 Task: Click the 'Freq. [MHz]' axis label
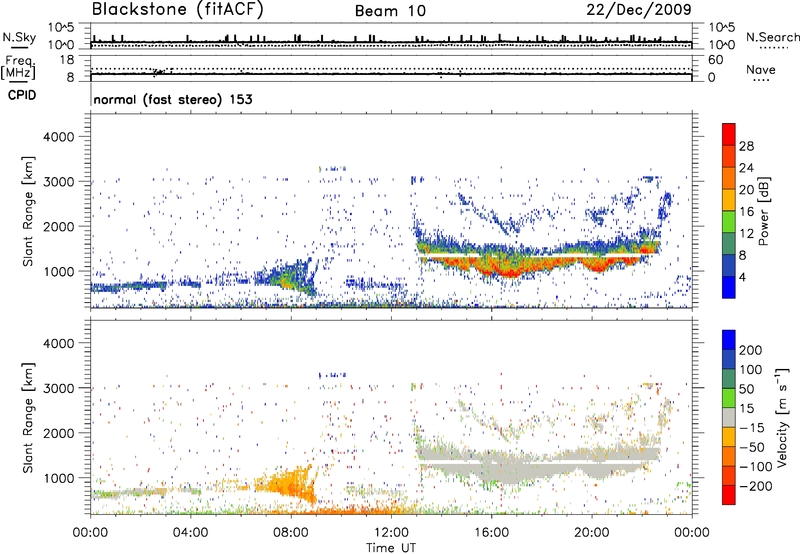click(x=19, y=67)
